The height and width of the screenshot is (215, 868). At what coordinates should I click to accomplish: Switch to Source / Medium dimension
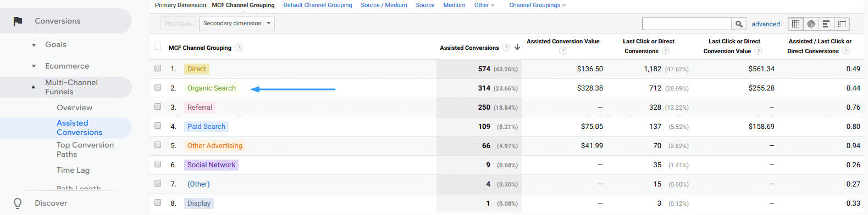pos(384,5)
